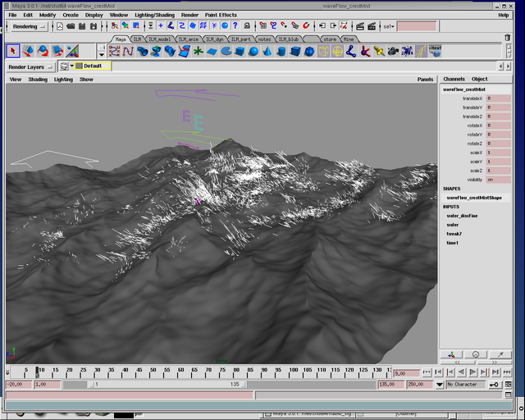Click the blue sphere primitive shelf icon

coord(253,51)
